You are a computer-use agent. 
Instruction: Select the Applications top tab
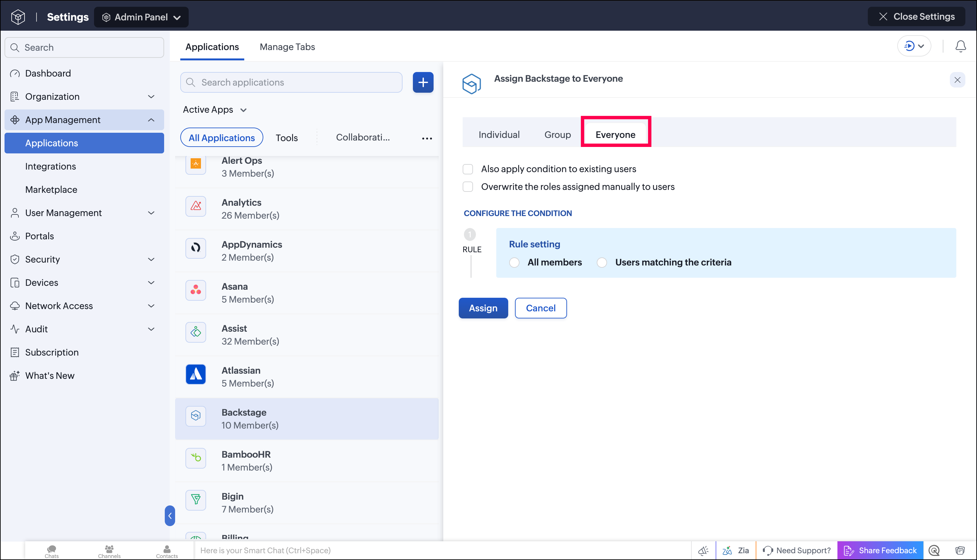[x=212, y=47]
